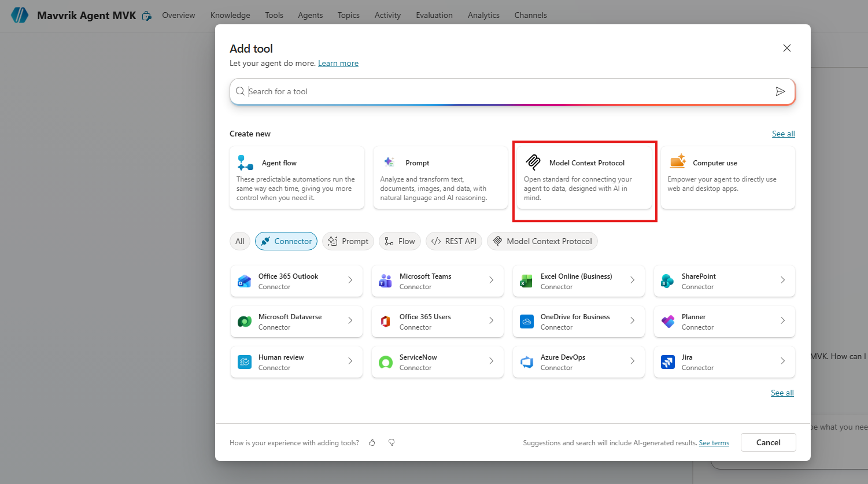The image size is (868, 484).
Task: Click the Agent flow icon
Action: click(245, 163)
